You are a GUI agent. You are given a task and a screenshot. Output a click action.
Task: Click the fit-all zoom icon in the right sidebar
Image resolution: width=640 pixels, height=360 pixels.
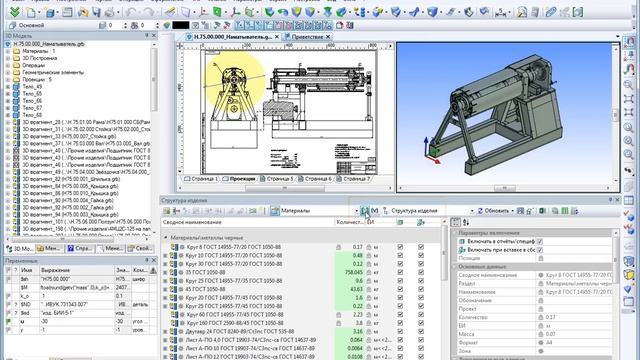tap(629, 99)
